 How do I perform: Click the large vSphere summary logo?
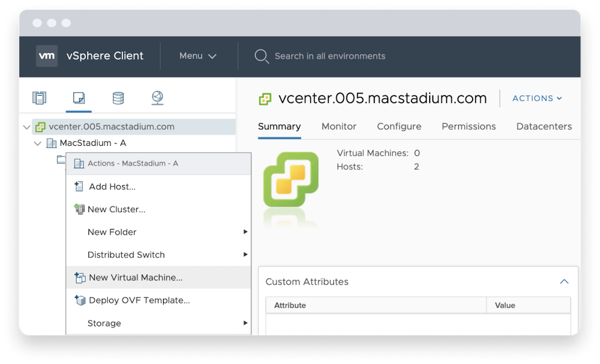pos(291,179)
